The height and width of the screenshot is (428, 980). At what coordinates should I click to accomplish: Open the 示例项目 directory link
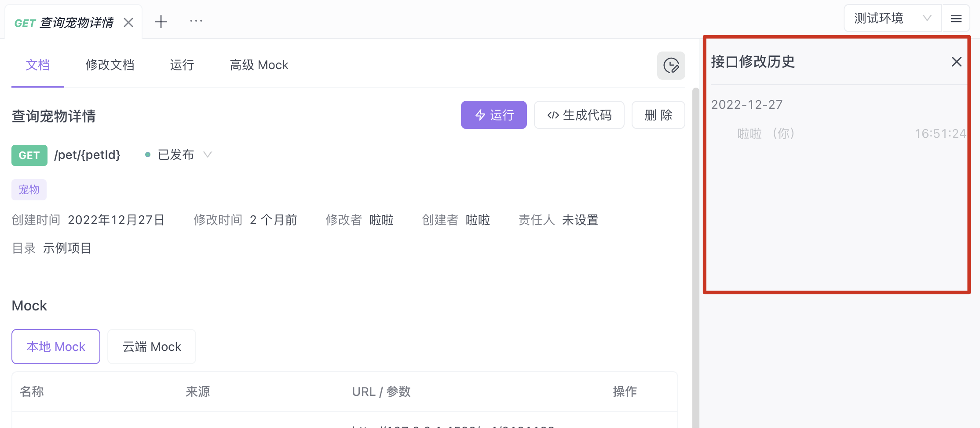click(x=67, y=247)
